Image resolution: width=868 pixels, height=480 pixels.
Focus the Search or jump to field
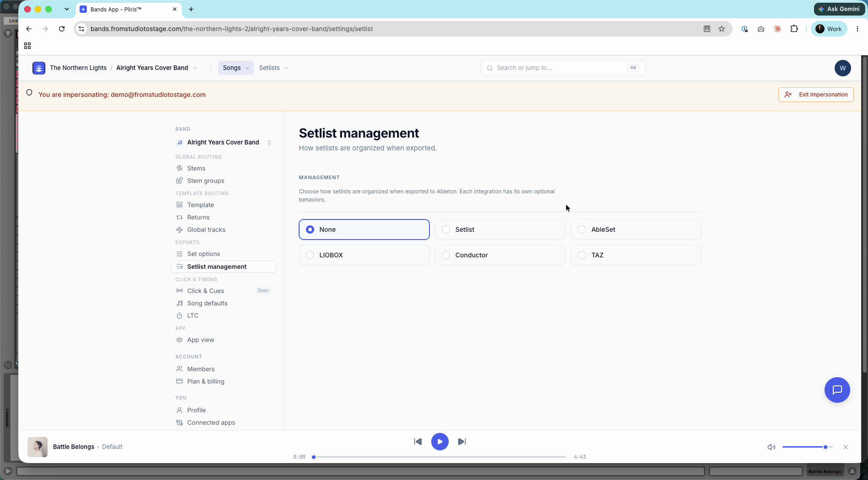[x=563, y=68]
